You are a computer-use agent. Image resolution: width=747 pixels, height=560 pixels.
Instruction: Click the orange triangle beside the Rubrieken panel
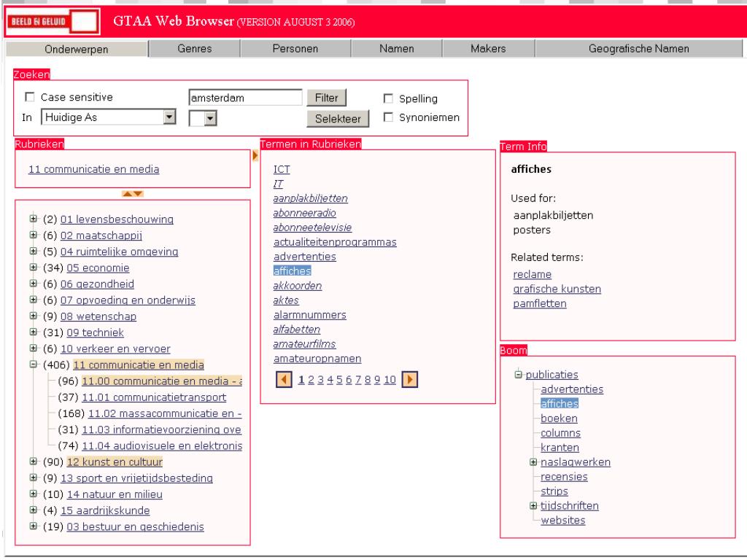pyautogui.click(x=254, y=154)
